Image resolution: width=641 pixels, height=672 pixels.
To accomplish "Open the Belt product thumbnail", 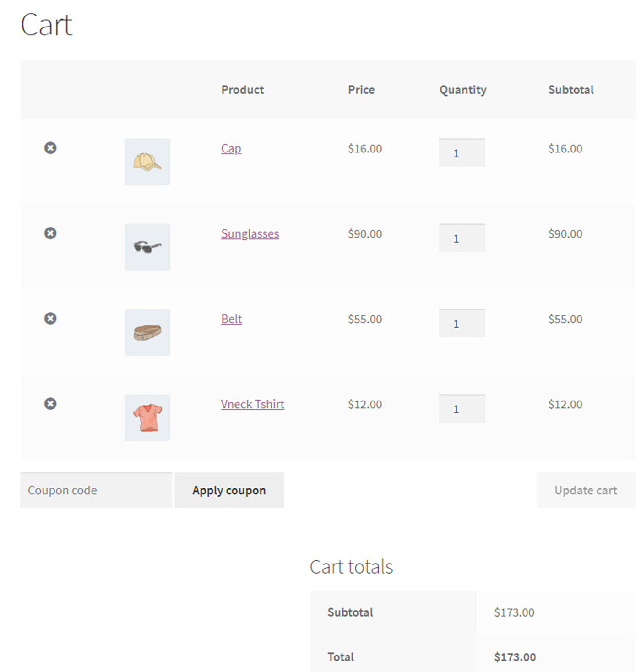I will (147, 333).
